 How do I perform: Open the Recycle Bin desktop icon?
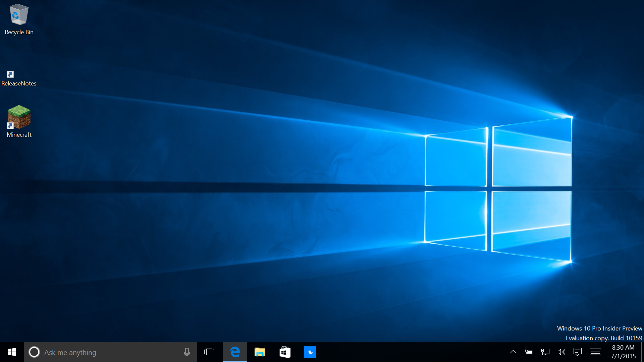(x=19, y=19)
